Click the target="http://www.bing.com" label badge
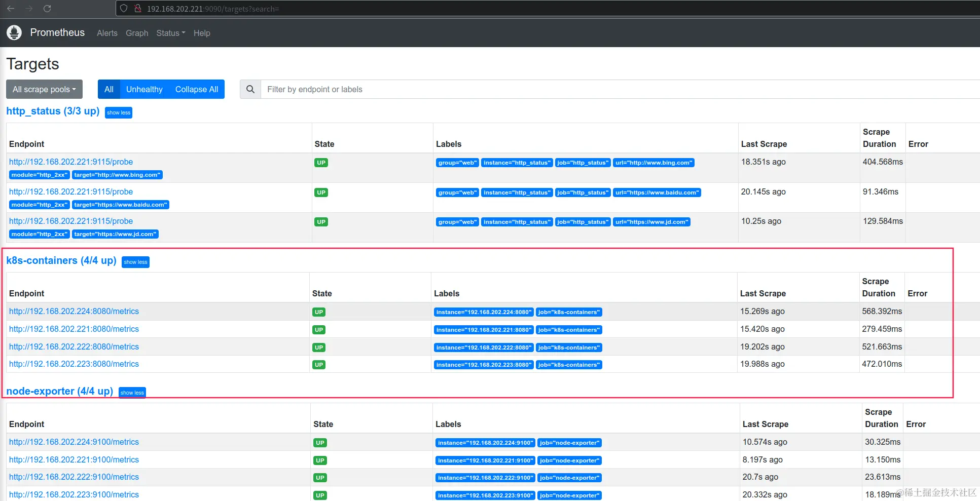The height and width of the screenshot is (501, 980). [x=117, y=175]
